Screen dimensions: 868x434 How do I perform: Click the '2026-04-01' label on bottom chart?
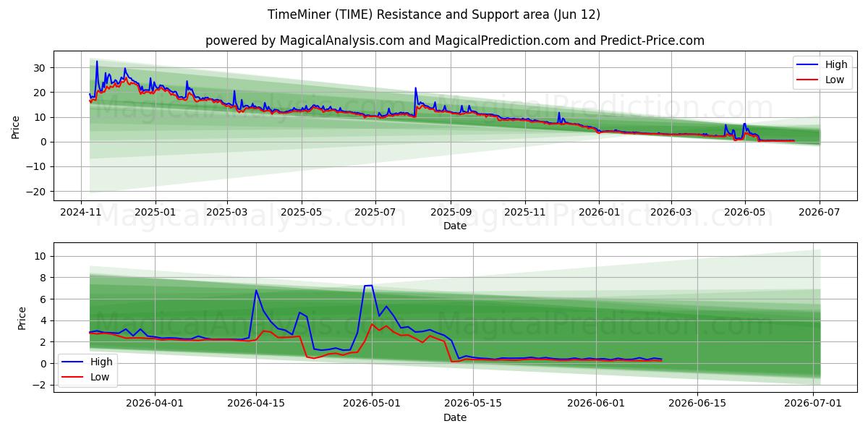pyautogui.click(x=154, y=405)
